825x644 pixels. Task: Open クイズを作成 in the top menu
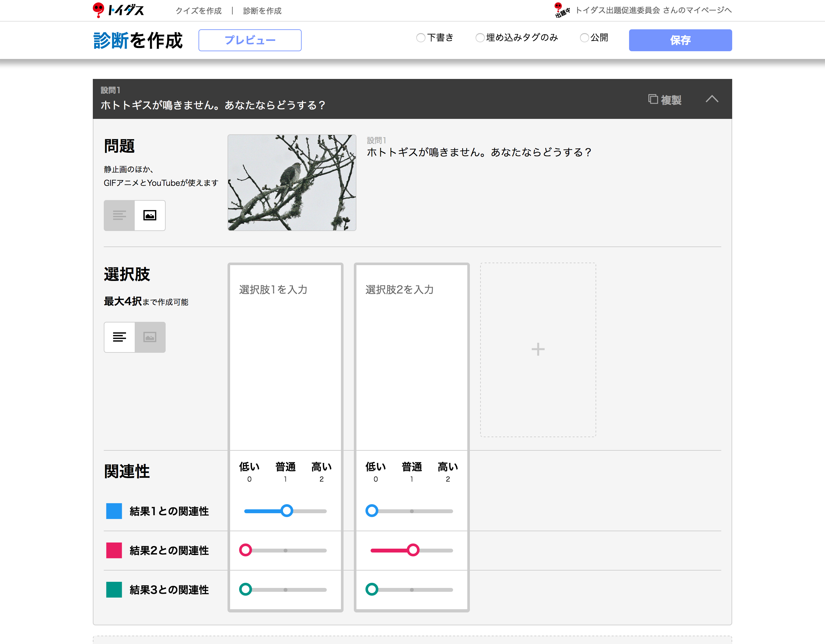point(199,11)
